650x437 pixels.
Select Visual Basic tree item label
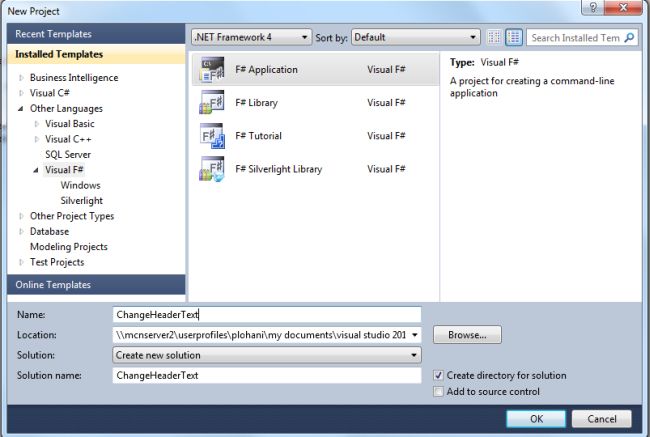pyautogui.click(x=70, y=124)
